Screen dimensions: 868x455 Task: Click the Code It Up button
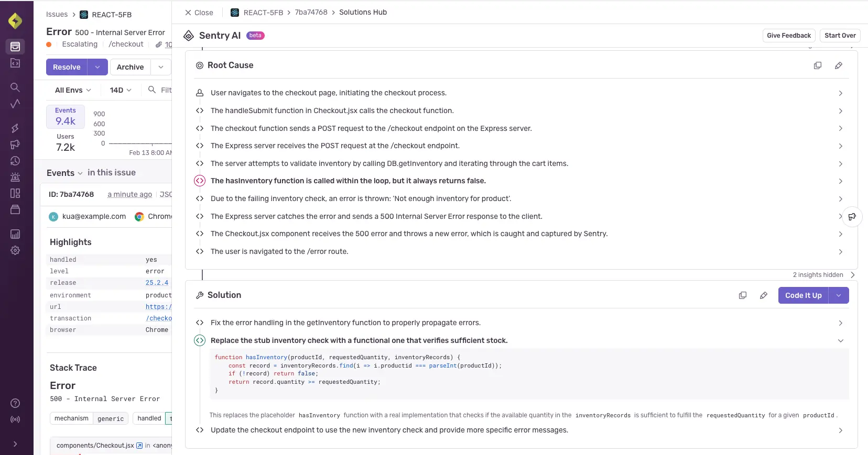coord(804,295)
